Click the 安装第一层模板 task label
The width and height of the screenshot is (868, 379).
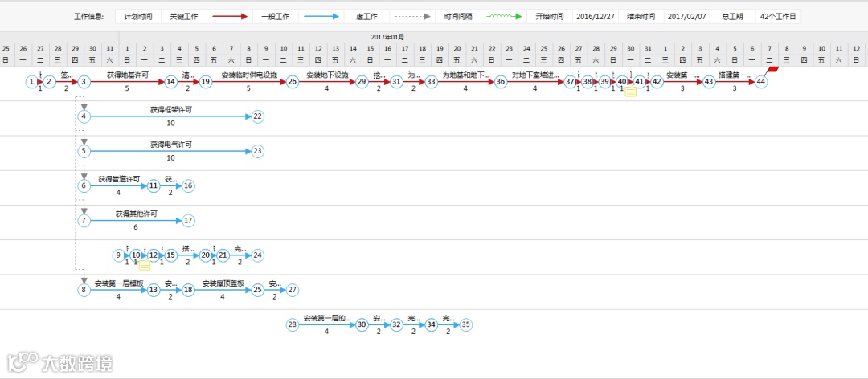[x=119, y=283]
